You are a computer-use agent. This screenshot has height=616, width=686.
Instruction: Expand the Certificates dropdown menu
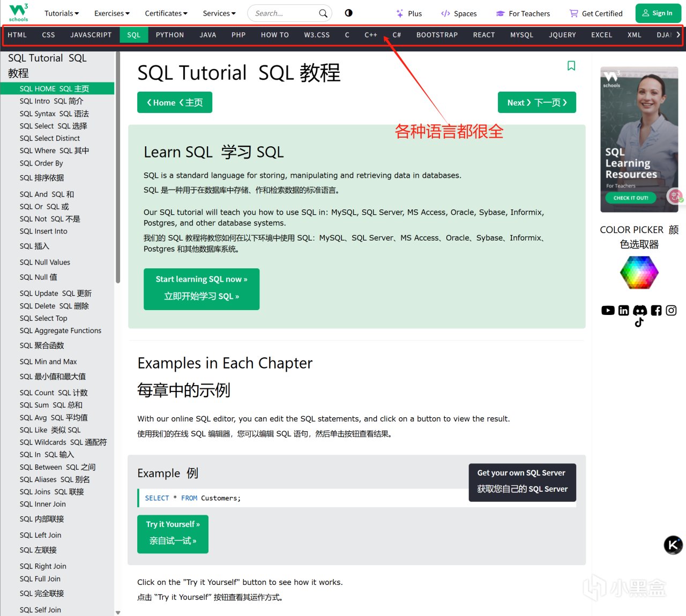point(166,13)
